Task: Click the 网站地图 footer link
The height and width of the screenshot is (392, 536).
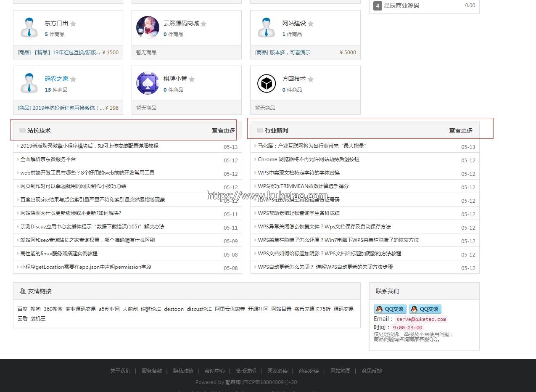Action: [x=340, y=371]
